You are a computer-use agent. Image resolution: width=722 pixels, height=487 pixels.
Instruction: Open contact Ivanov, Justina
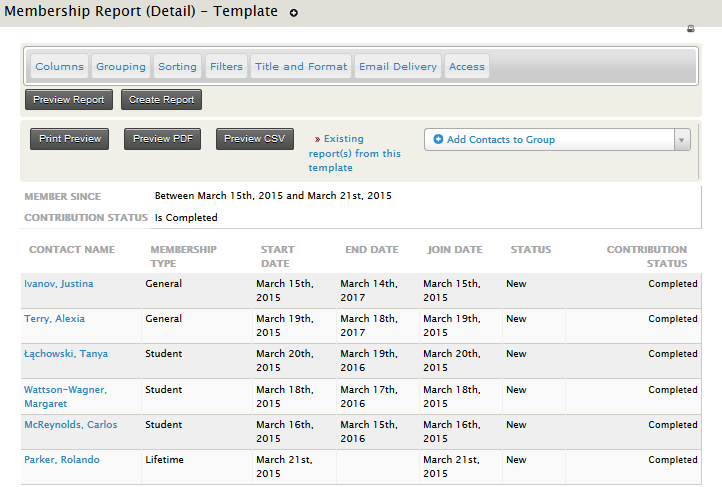click(x=58, y=284)
